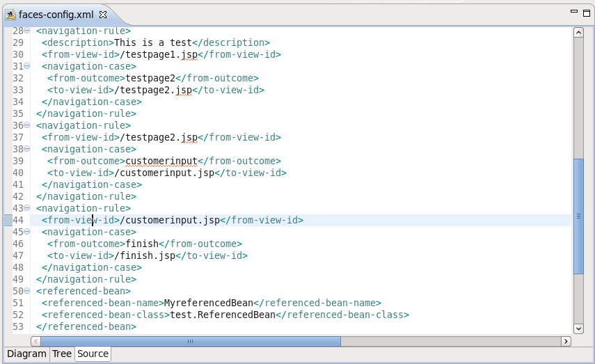Click 'customerinput' outcome on line 39
This screenshot has height=364, width=595.
click(161, 161)
